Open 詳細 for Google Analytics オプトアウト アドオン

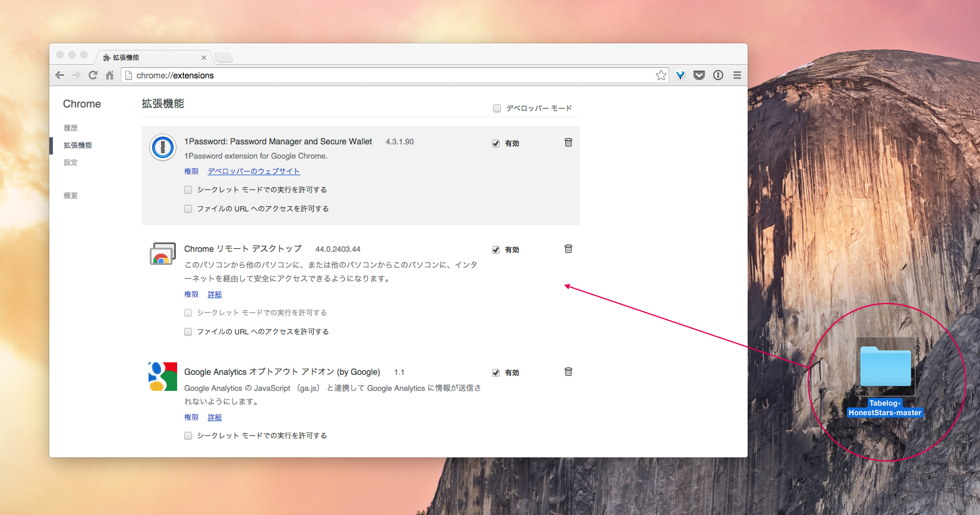click(x=215, y=417)
